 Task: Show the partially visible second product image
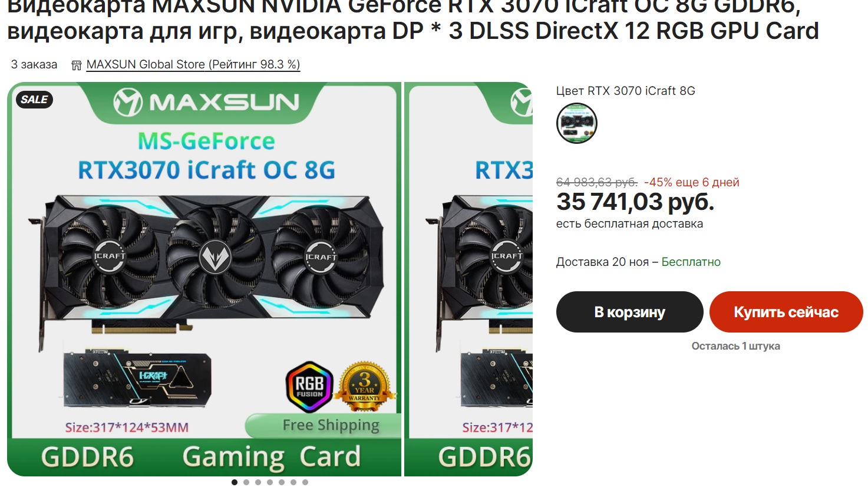468,279
